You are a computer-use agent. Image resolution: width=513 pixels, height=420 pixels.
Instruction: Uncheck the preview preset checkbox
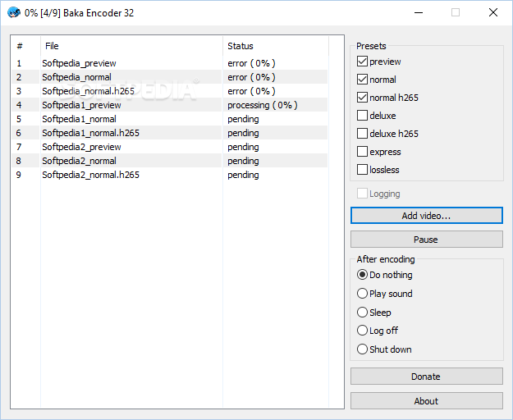pos(362,62)
